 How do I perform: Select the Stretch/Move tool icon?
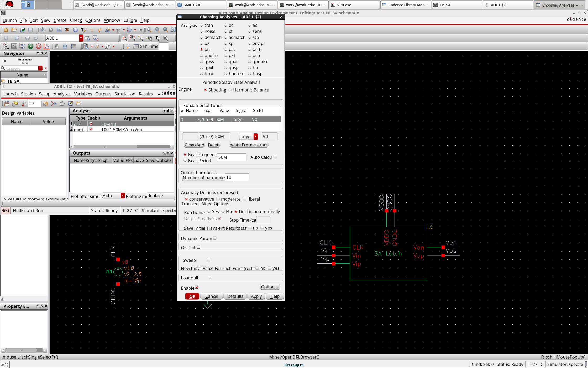(43, 30)
